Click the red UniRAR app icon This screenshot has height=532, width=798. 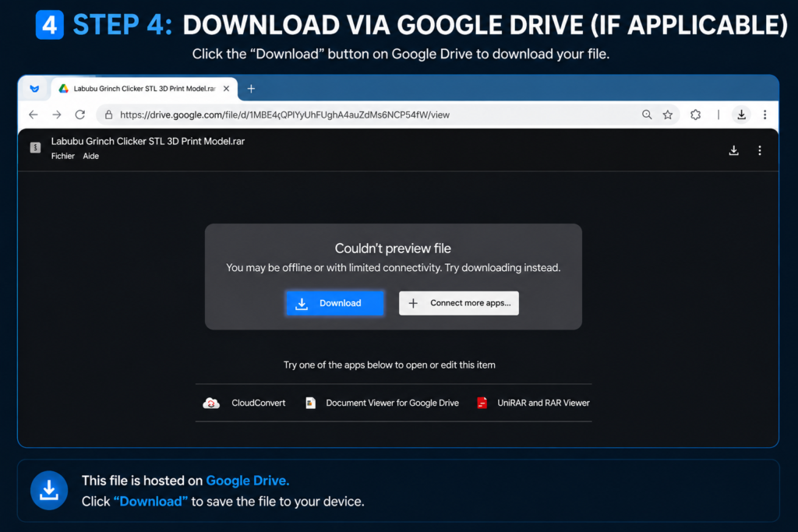point(482,403)
